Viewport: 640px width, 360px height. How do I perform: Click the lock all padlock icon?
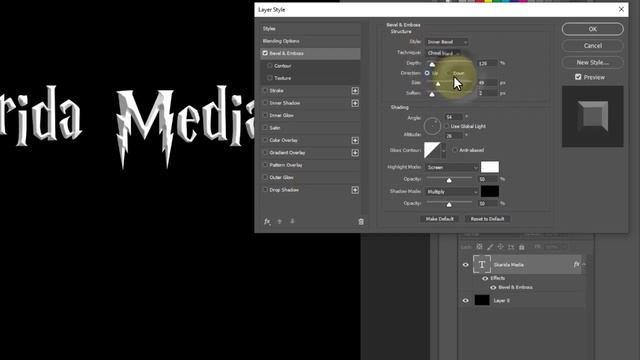click(522, 247)
